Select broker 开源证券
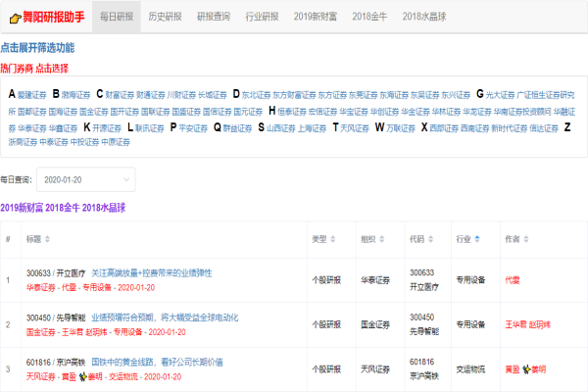This screenshot has width=588, height=392. (107, 128)
